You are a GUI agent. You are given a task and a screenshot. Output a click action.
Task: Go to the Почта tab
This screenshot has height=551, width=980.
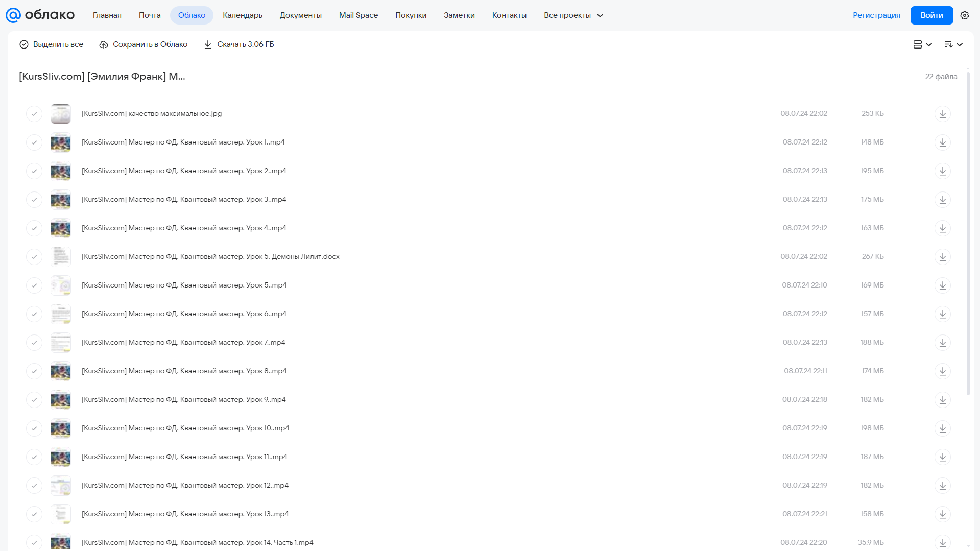pyautogui.click(x=150, y=15)
